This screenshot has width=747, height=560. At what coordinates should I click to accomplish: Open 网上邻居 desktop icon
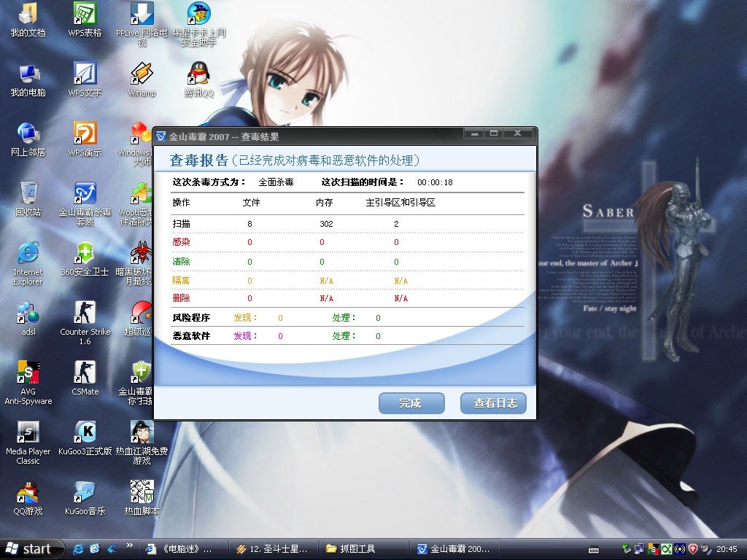[x=28, y=140]
